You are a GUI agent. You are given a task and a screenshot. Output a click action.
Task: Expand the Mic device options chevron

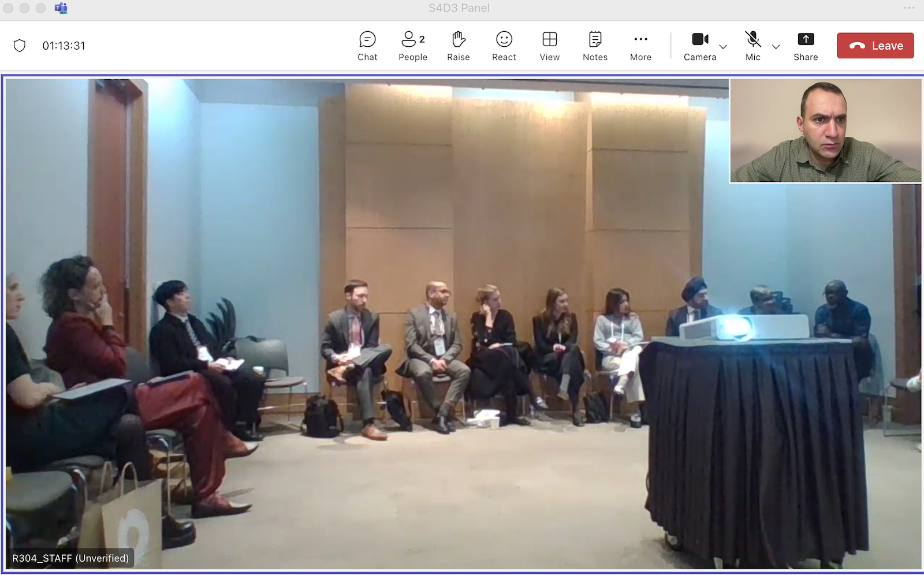coord(776,47)
